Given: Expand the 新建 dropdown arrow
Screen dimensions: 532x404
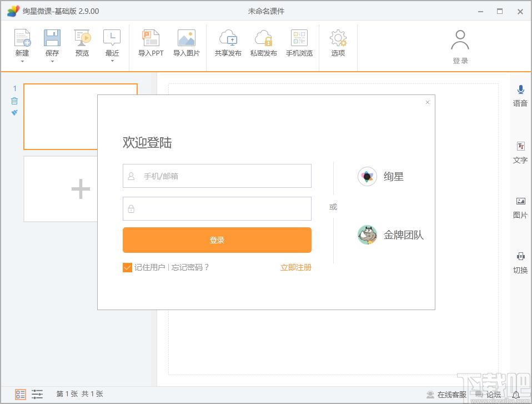Looking at the screenshot, I should [22, 62].
